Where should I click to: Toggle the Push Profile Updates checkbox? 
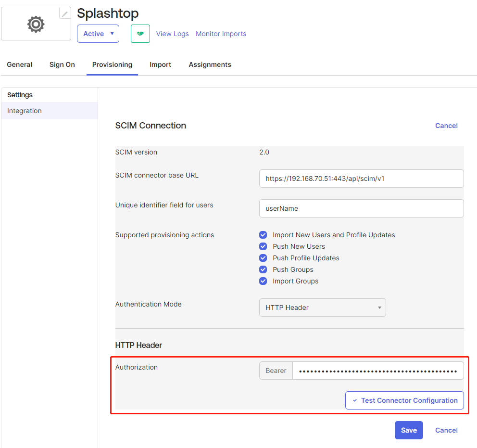(263, 258)
